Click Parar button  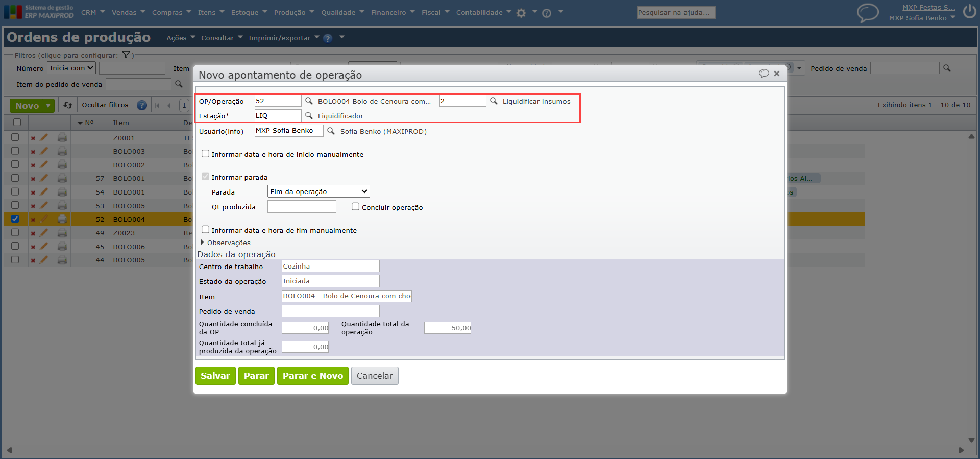pos(256,376)
